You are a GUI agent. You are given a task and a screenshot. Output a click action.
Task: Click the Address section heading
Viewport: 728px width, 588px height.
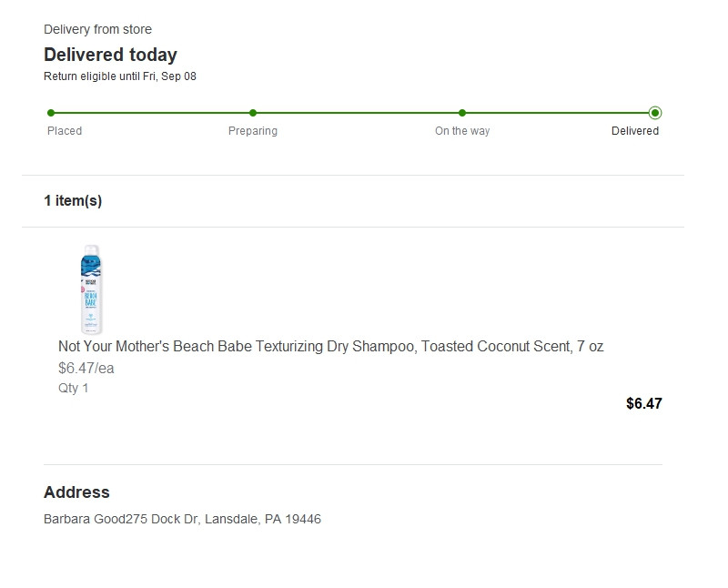pos(76,492)
